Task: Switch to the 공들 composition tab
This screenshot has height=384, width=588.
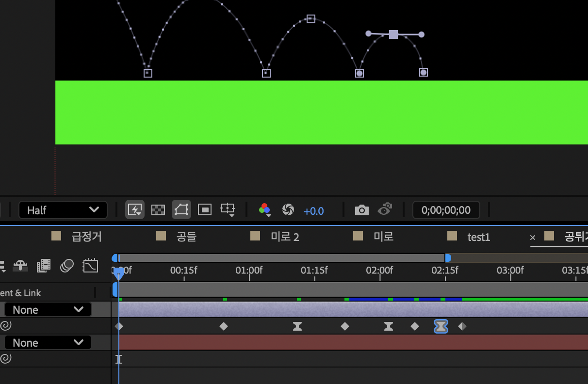Action: point(186,237)
